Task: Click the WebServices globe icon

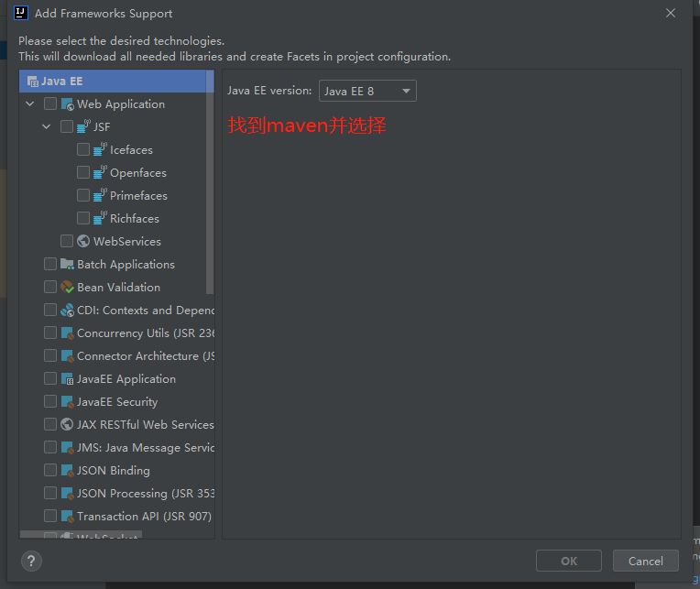Action: pos(83,241)
